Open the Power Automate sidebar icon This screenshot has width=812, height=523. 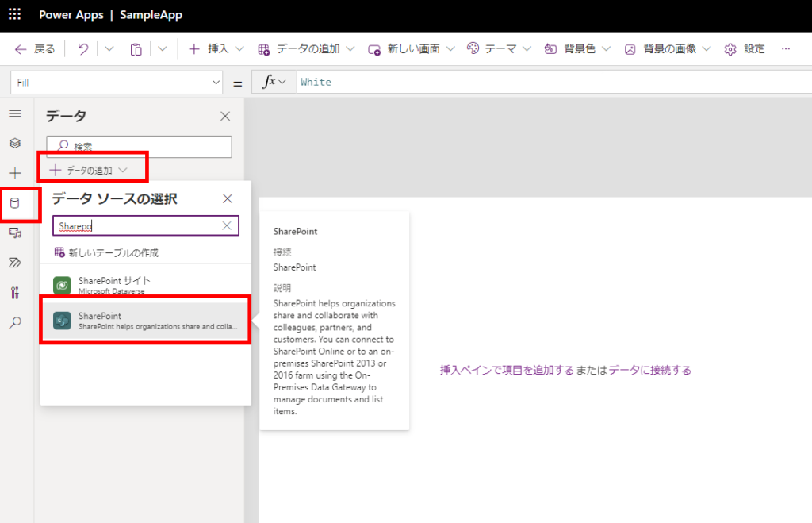click(15, 263)
